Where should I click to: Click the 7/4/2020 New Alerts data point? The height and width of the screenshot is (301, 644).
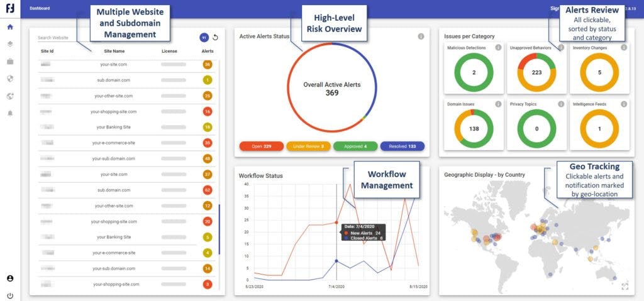point(336,222)
